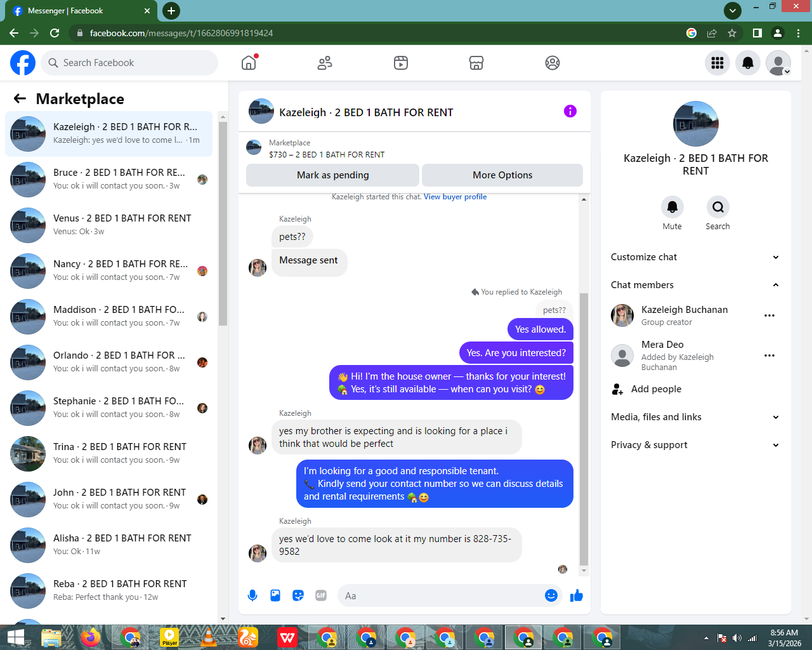Open a new browser tab
Viewport: 812px width, 650px height.
(171, 11)
